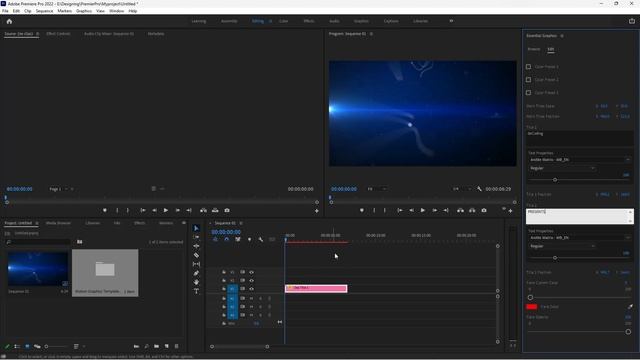
Task: Open Program Monitor zoom level Fit dropdown
Action: [x=376, y=189]
